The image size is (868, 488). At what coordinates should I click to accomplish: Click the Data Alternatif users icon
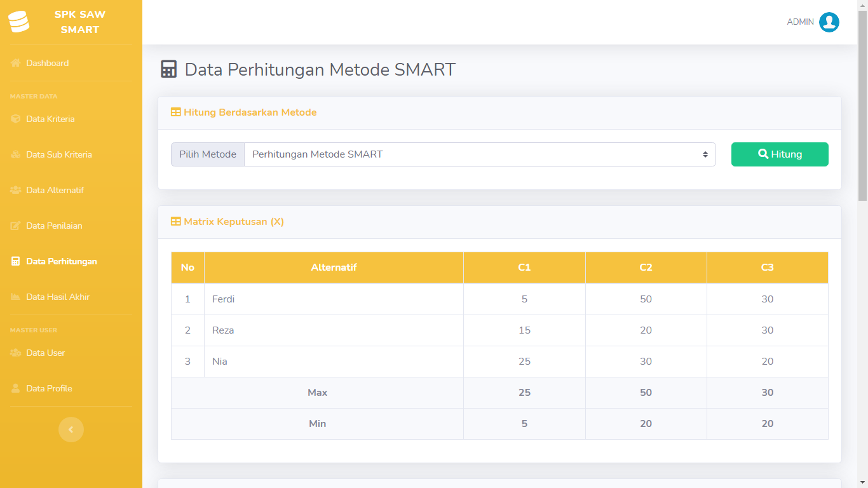point(16,190)
